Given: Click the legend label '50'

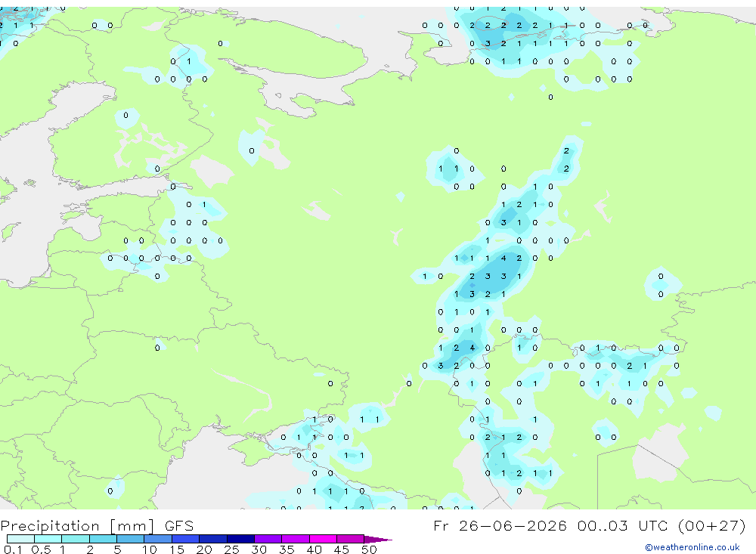Looking at the screenshot, I should [x=369, y=549].
